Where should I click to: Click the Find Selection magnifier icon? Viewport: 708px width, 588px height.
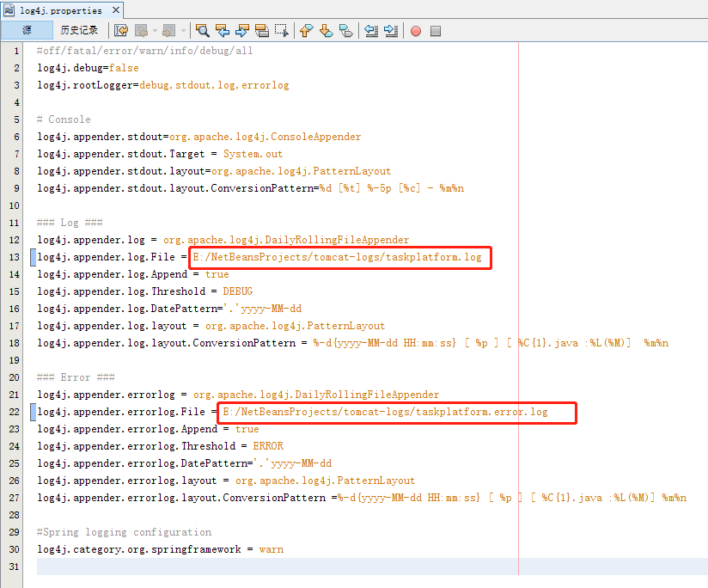coord(202,31)
